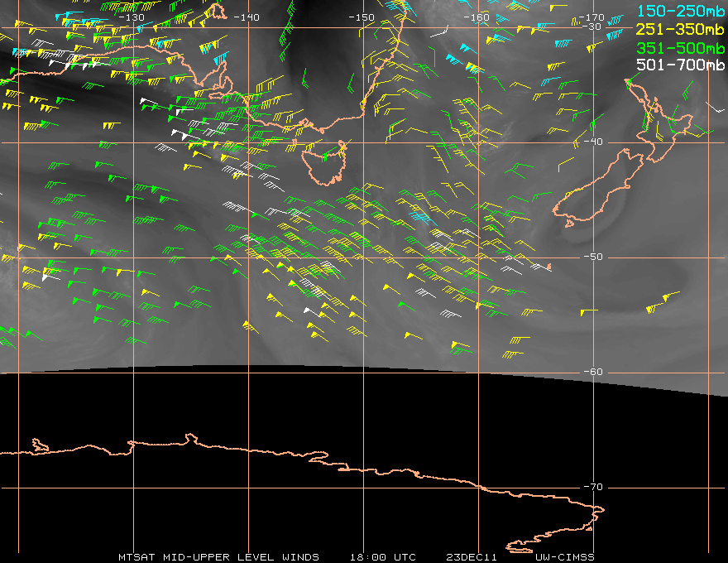Select the white 501-700mb legend label
728x563 pixels.
(680, 65)
